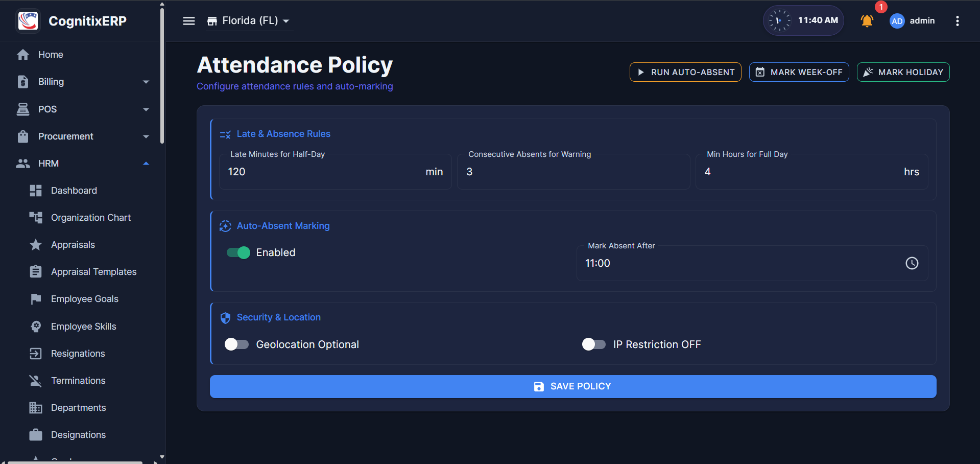Click the Departments building icon

click(x=36, y=408)
